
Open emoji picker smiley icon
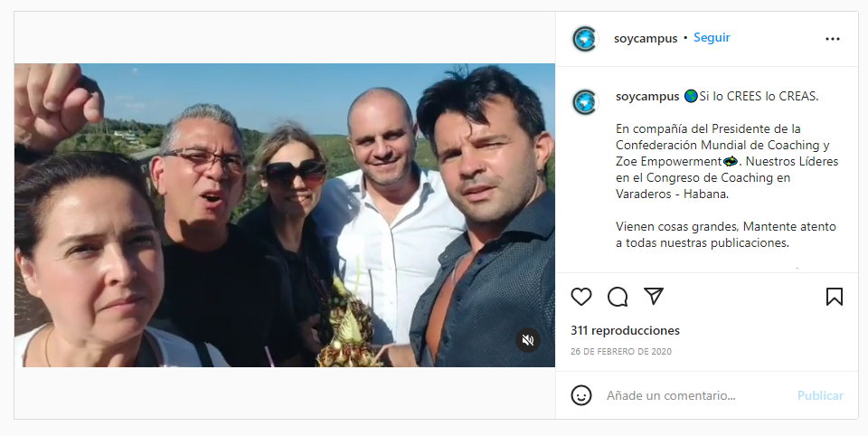581,395
